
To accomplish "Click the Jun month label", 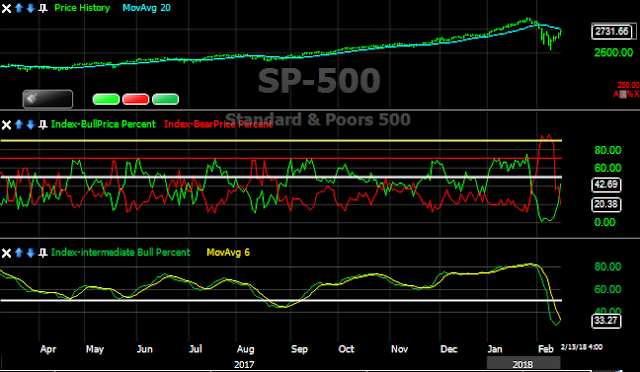I will (144, 350).
